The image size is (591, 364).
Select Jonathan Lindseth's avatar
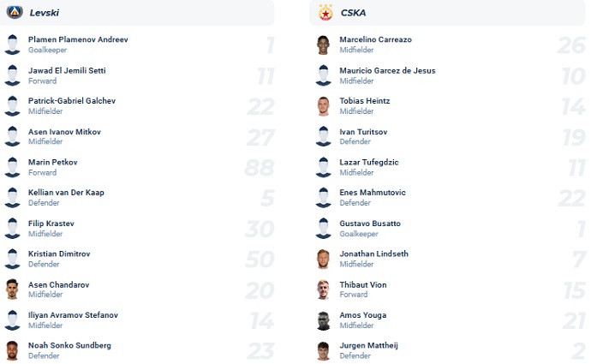click(323, 259)
